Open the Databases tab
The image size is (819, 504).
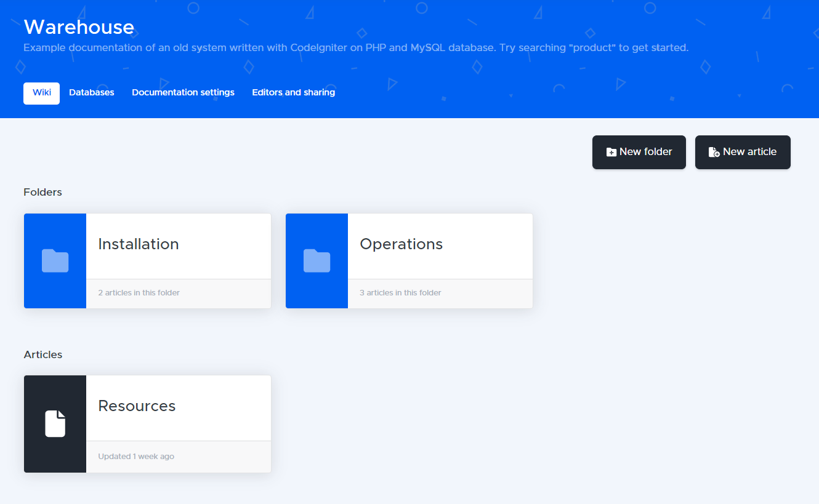click(92, 93)
